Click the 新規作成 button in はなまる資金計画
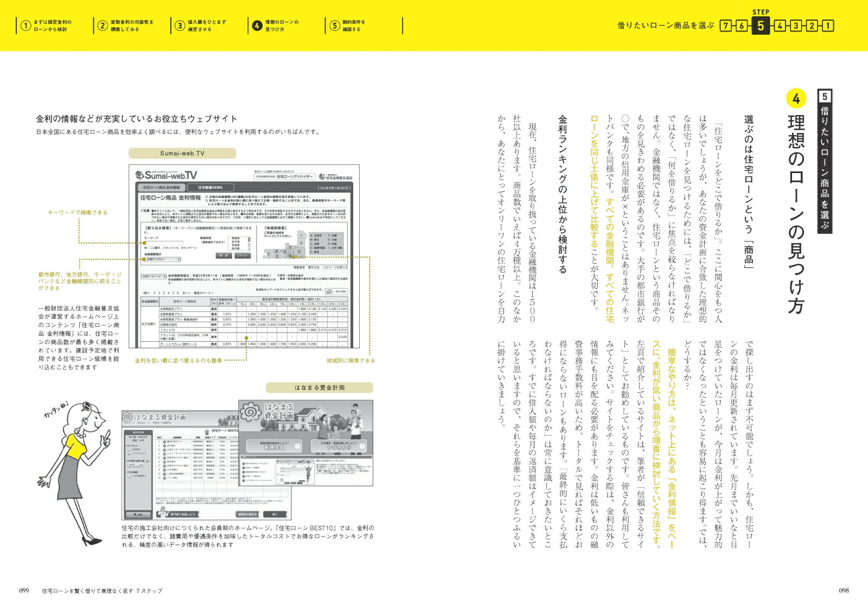Screen dimensions: 868x613 click(x=274, y=446)
